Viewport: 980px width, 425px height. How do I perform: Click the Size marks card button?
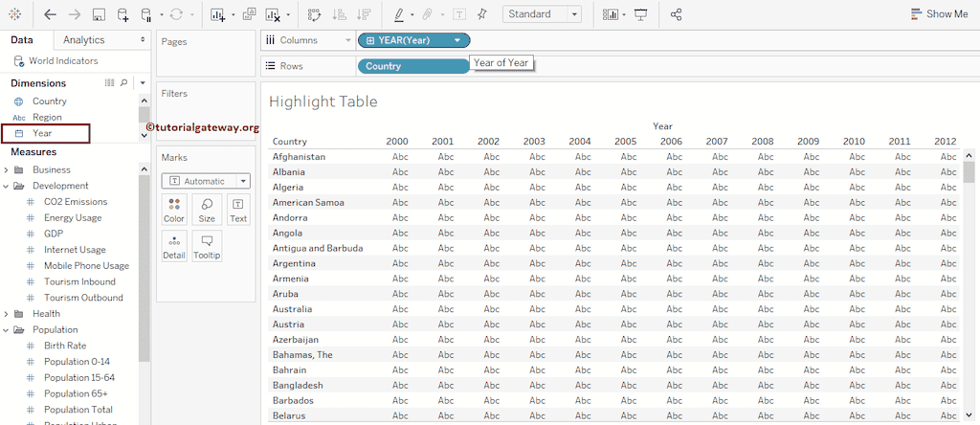(207, 210)
